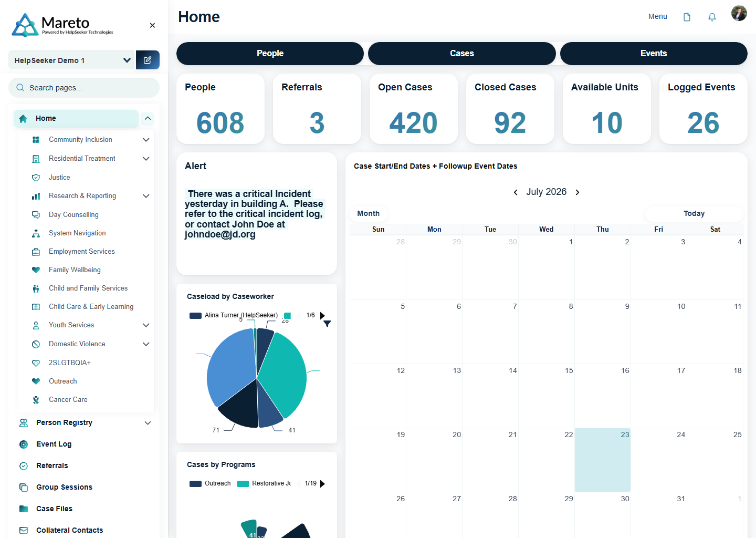
Task: Go to next programs legend page
Action: coord(322,484)
